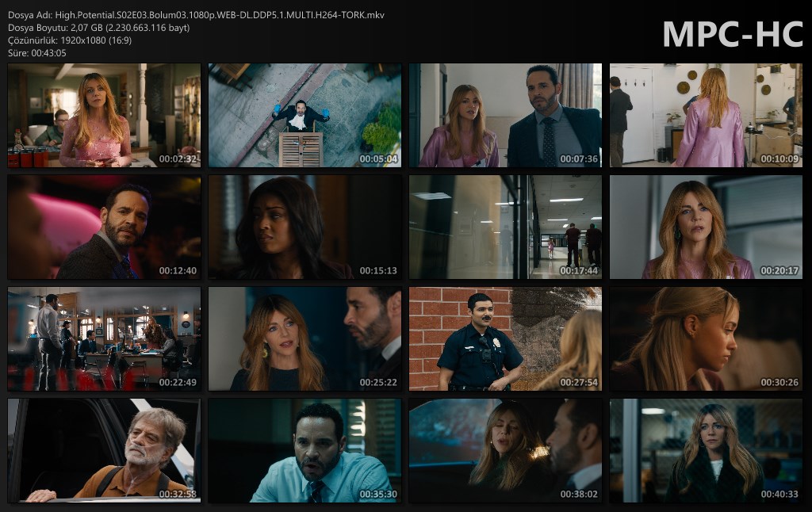
Task: Click the frame at 00:25:22
Action: tap(304, 339)
